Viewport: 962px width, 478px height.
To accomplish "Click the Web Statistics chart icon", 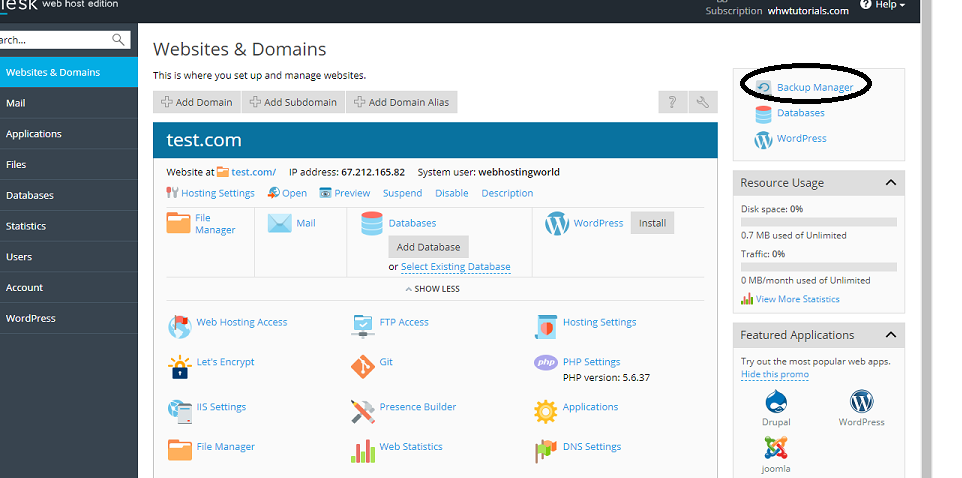I will click(362, 451).
